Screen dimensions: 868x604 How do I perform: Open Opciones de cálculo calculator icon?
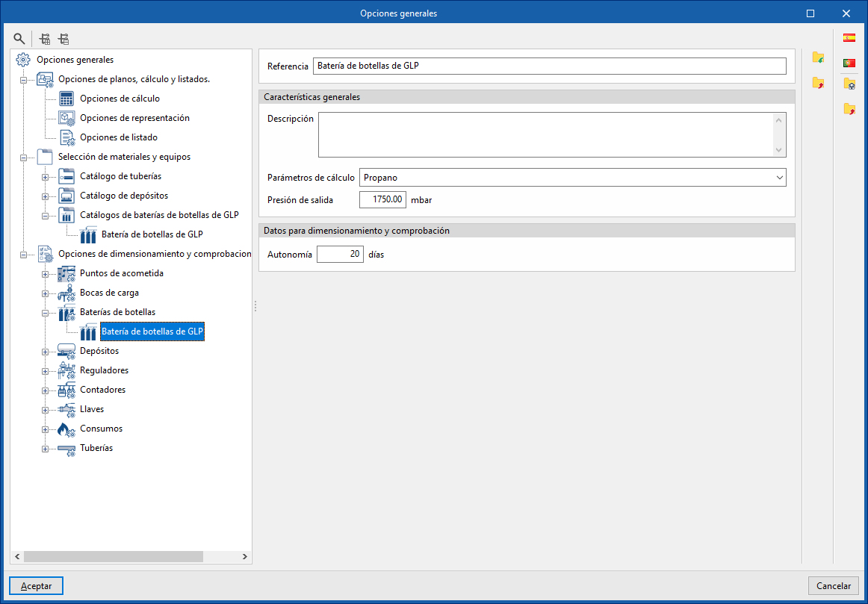click(66, 99)
